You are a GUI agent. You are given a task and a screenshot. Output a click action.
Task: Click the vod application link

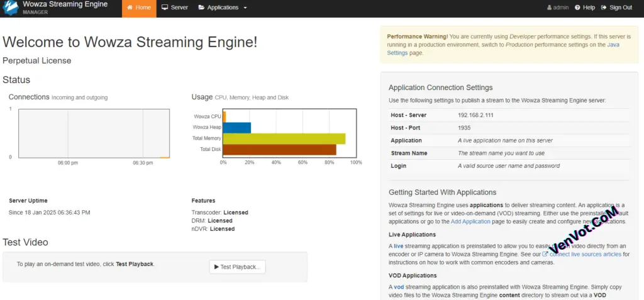[399, 287]
